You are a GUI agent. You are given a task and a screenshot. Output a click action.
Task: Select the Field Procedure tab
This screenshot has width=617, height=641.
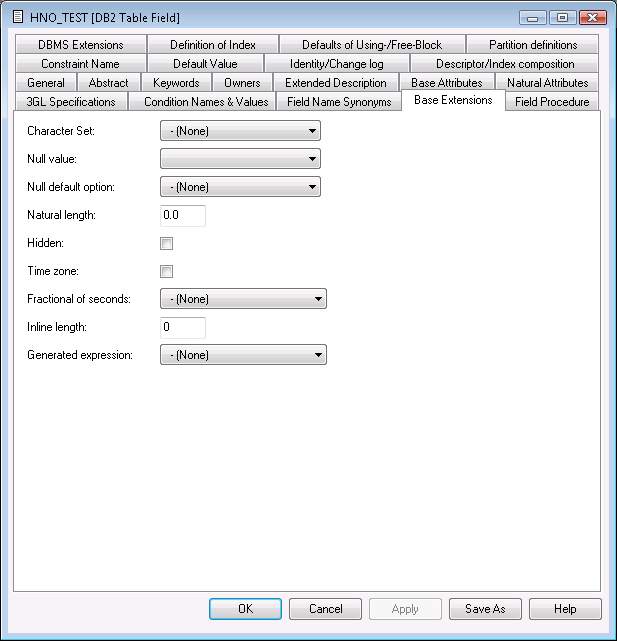(552, 102)
